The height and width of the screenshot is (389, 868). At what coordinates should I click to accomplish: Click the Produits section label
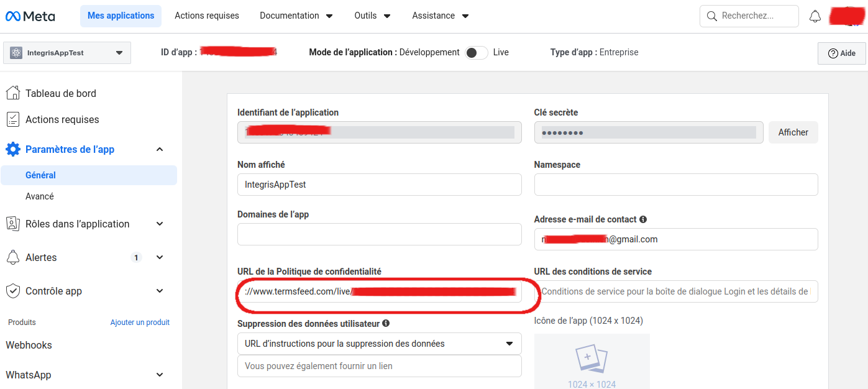click(22, 323)
